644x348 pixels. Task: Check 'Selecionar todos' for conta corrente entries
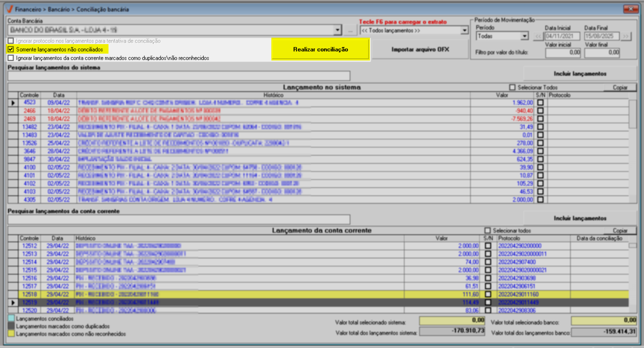[x=488, y=230]
